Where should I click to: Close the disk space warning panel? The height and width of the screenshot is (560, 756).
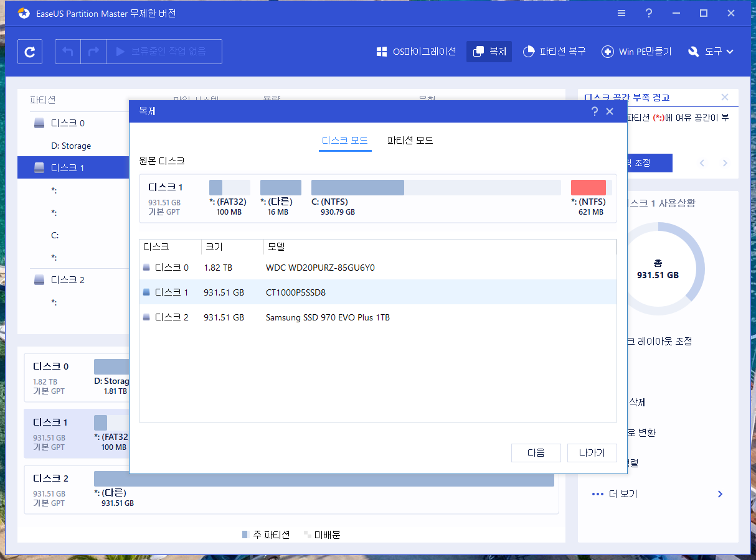coord(725,98)
